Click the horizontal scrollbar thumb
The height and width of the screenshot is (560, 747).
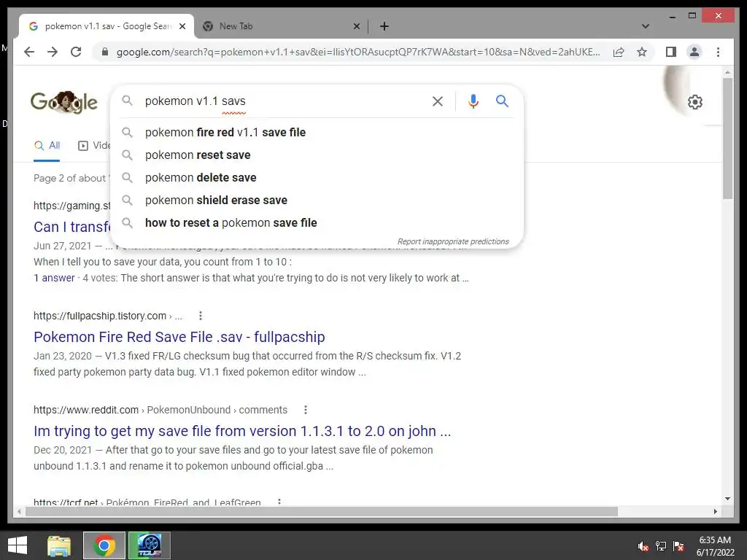click(x=322, y=511)
